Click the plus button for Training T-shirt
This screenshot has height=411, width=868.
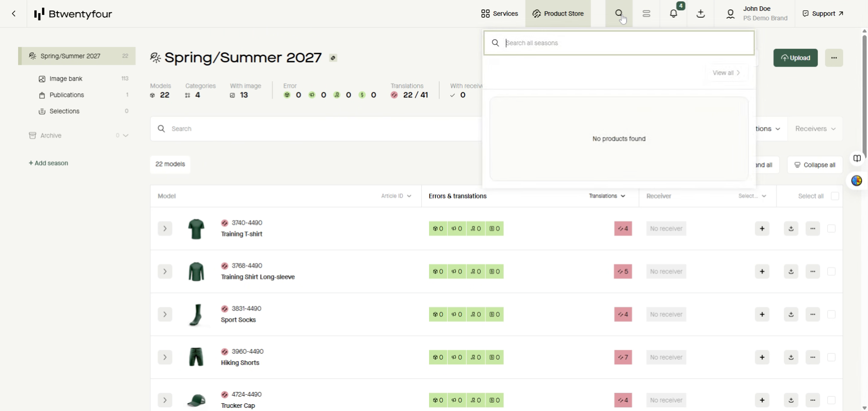(762, 229)
